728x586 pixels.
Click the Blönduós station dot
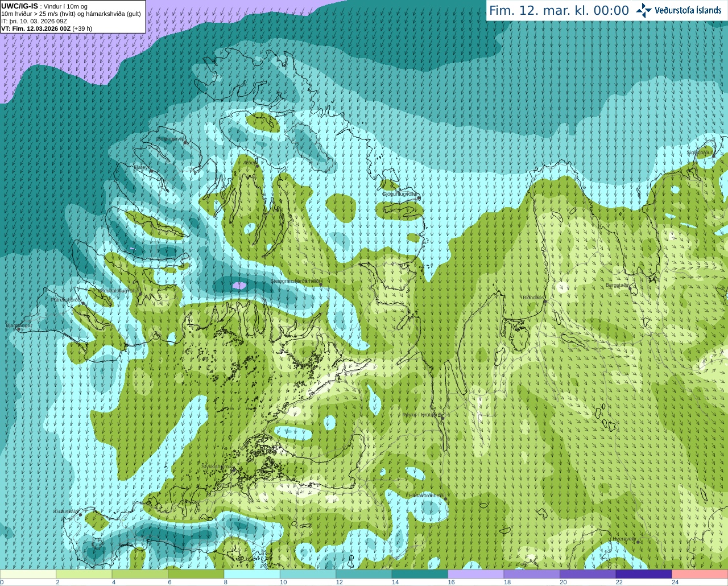click(545, 302)
